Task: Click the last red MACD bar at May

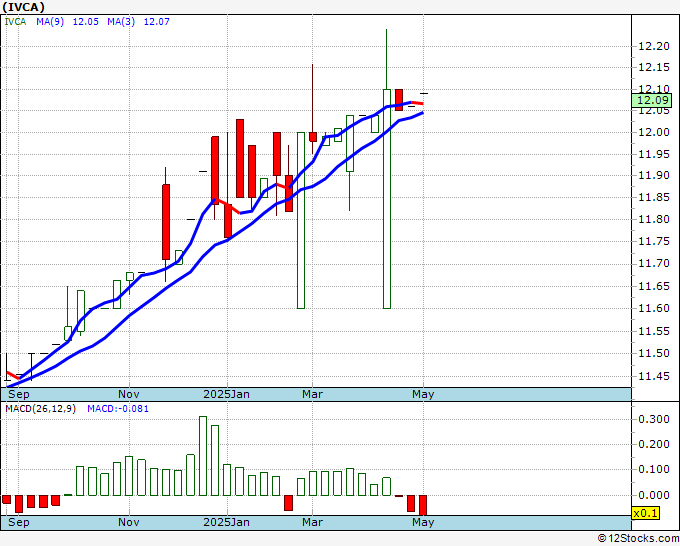Action: pos(423,505)
